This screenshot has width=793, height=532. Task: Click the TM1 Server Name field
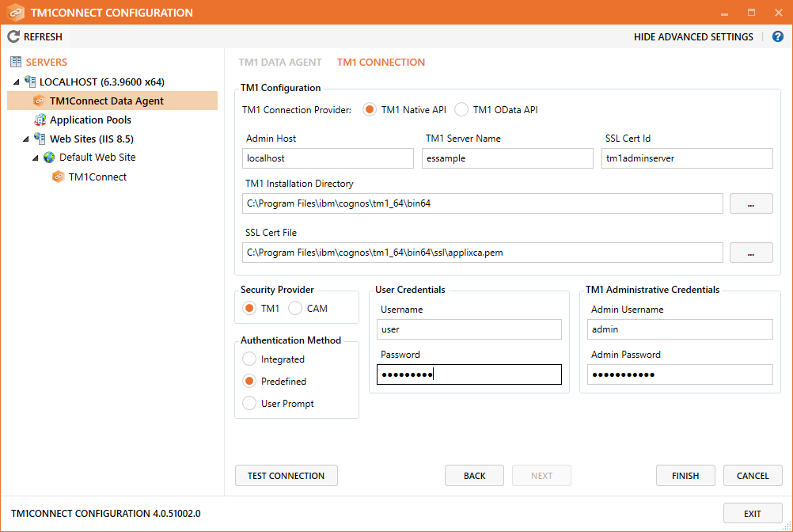coord(507,158)
